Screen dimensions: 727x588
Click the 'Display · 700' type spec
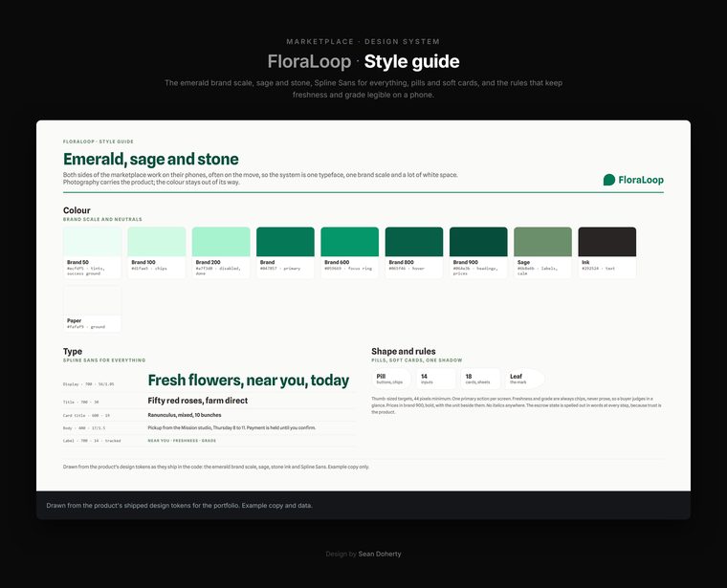coord(89,384)
